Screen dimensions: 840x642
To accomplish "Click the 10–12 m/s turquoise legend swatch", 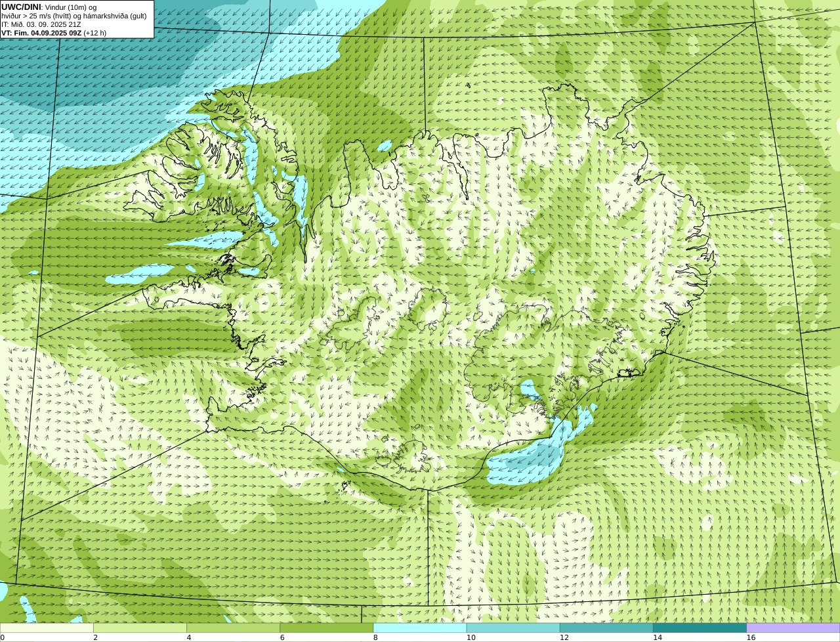I will point(513,628).
